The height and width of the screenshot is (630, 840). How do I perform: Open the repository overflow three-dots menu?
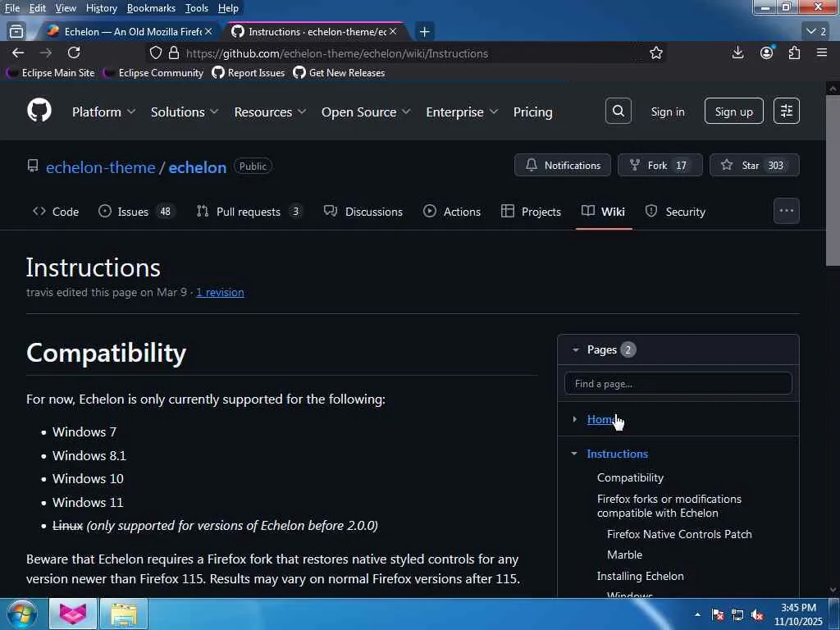(x=787, y=211)
